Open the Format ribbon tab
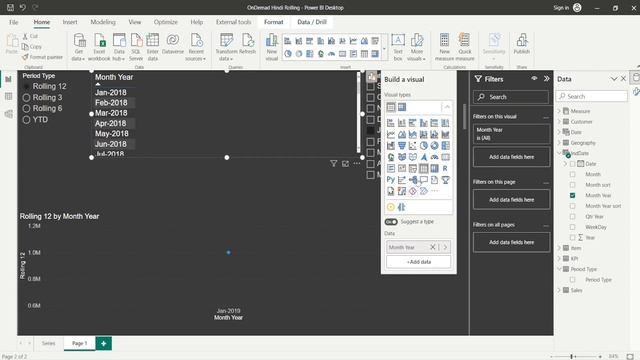The image size is (640, 360). pos(273,22)
